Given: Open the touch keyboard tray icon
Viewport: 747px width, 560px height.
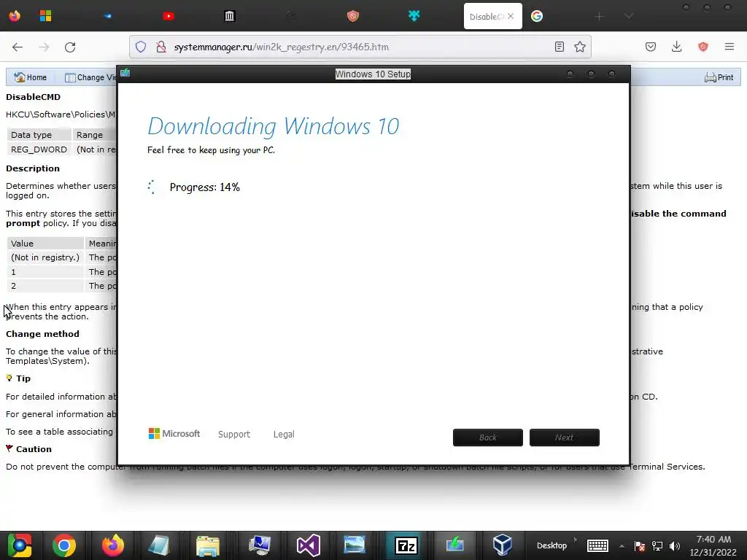Looking at the screenshot, I should 597,545.
